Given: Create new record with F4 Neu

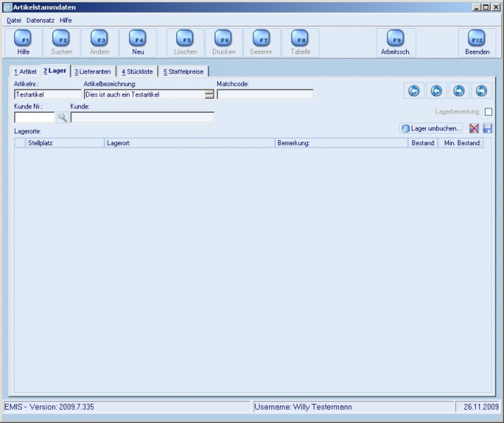Looking at the screenshot, I should 138,43.
